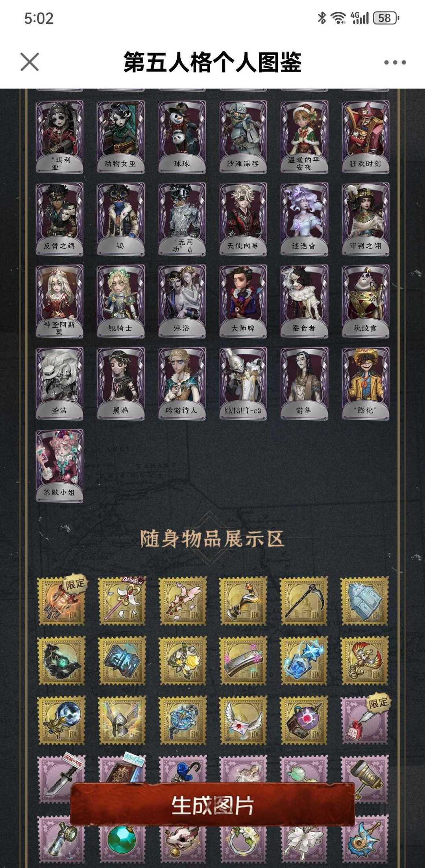The height and width of the screenshot is (868, 425).
Task: Select the harmonica accessory stamp
Action: coord(243,661)
